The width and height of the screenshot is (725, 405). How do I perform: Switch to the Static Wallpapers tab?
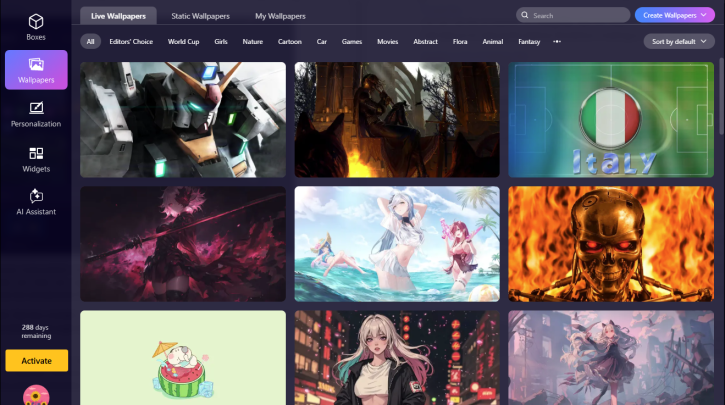coord(200,16)
